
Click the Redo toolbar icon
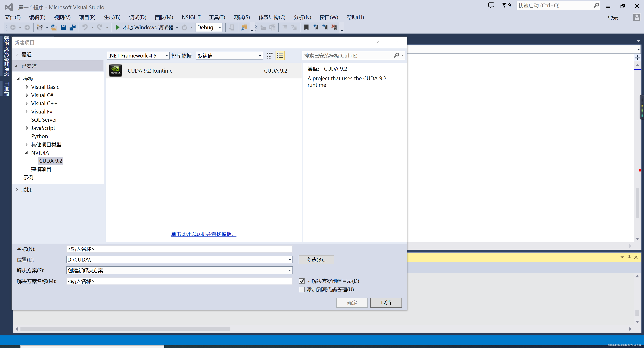point(100,27)
